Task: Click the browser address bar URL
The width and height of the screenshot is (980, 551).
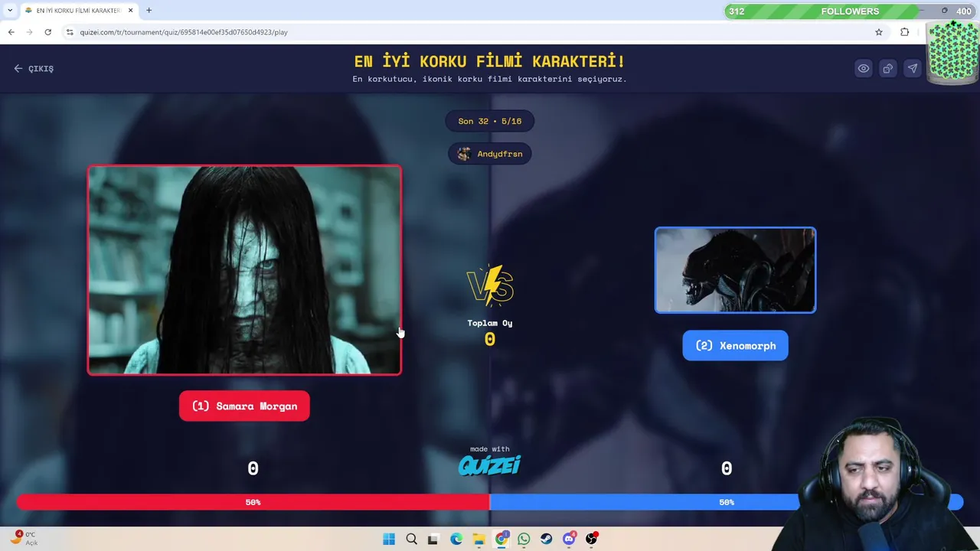Action: [184, 32]
